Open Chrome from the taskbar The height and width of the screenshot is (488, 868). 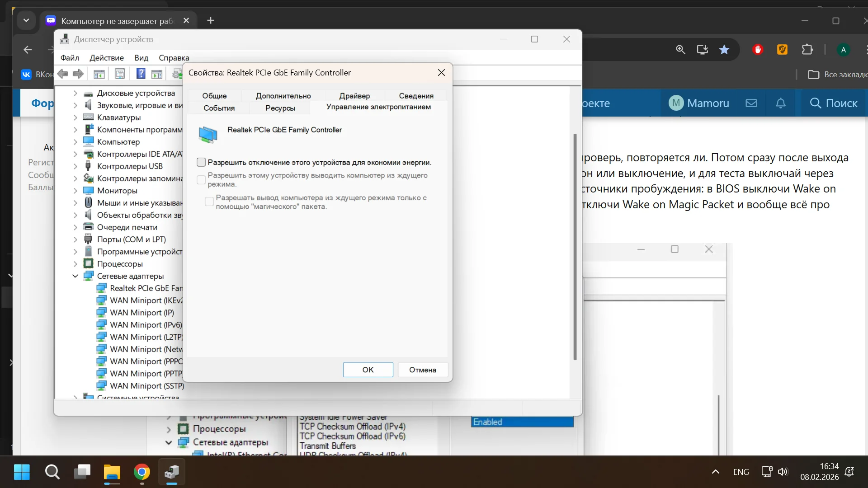142,472
